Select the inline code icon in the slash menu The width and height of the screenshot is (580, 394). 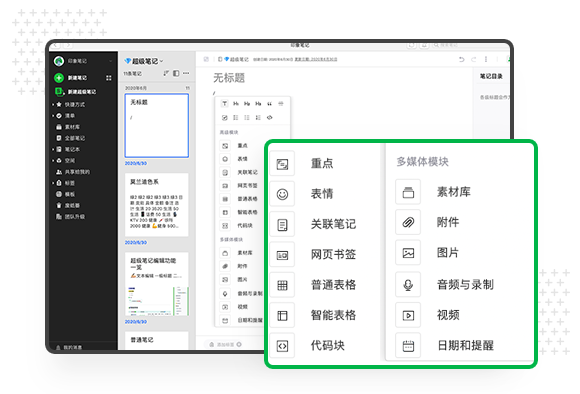point(270,118)
